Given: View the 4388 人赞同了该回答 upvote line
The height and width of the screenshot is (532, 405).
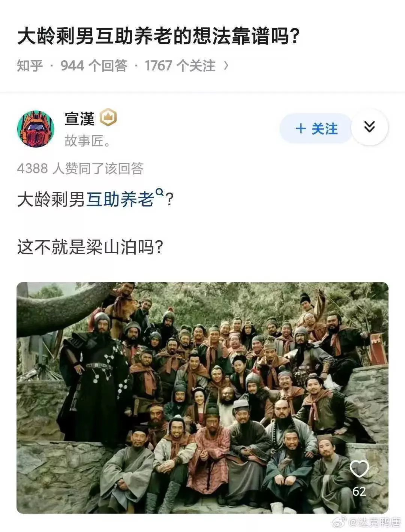Looking at the screenshot, I should pos(80,169).
